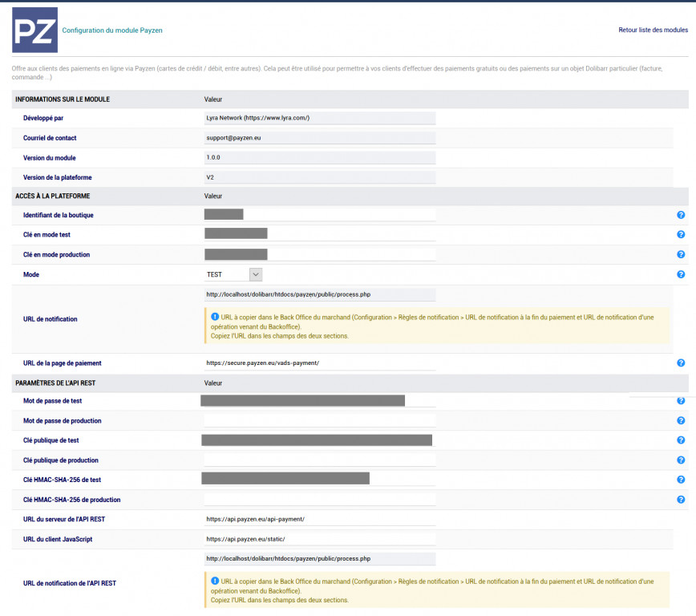Click the Développé par Lyra Network field
This screenshot has height=616, width=696.
click(320, 118)
